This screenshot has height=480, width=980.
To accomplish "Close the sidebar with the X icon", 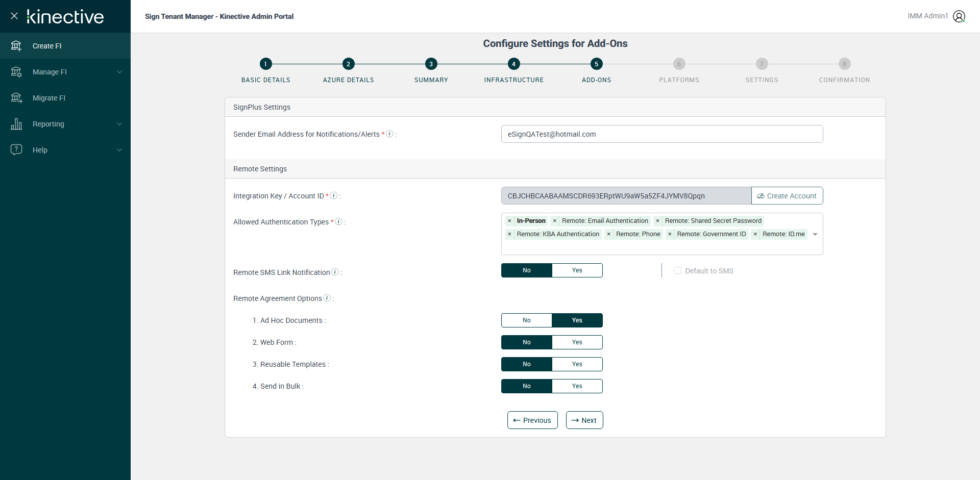I will [x=14, y=16].
